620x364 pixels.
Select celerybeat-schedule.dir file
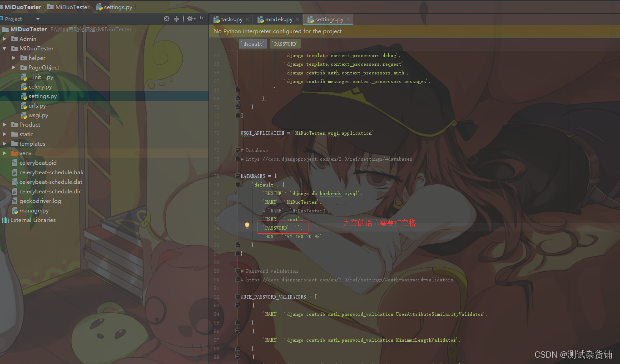(50, 191)
